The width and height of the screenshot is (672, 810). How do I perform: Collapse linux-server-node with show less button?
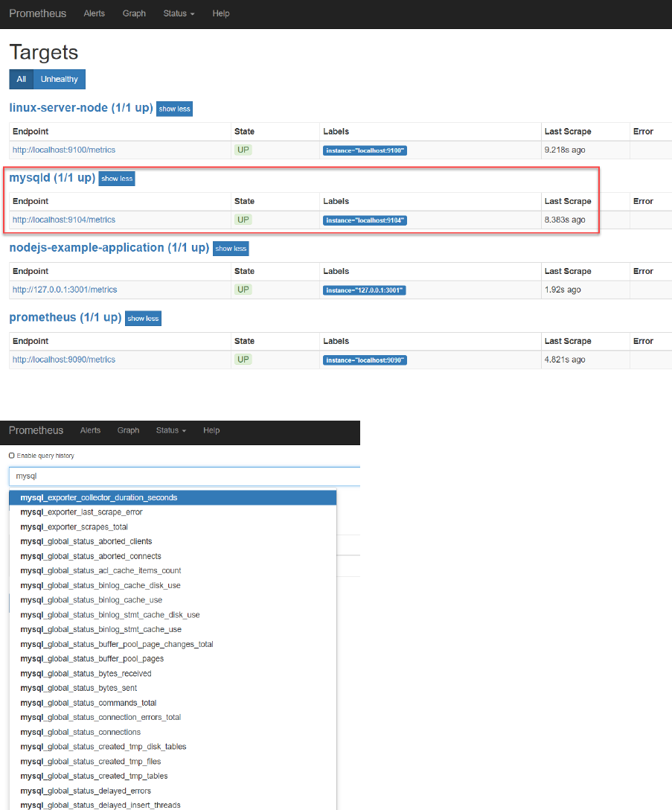[175, 109]
